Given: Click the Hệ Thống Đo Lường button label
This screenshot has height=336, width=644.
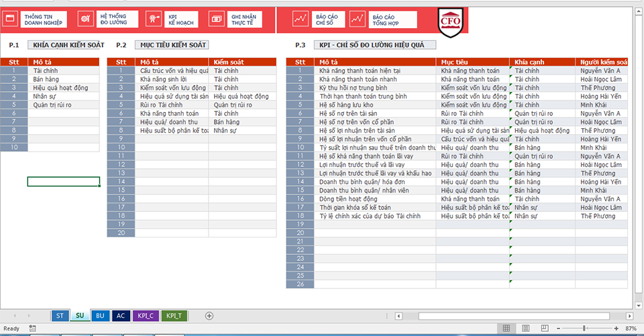Looking at the screenshot, I should pos(113,19).
